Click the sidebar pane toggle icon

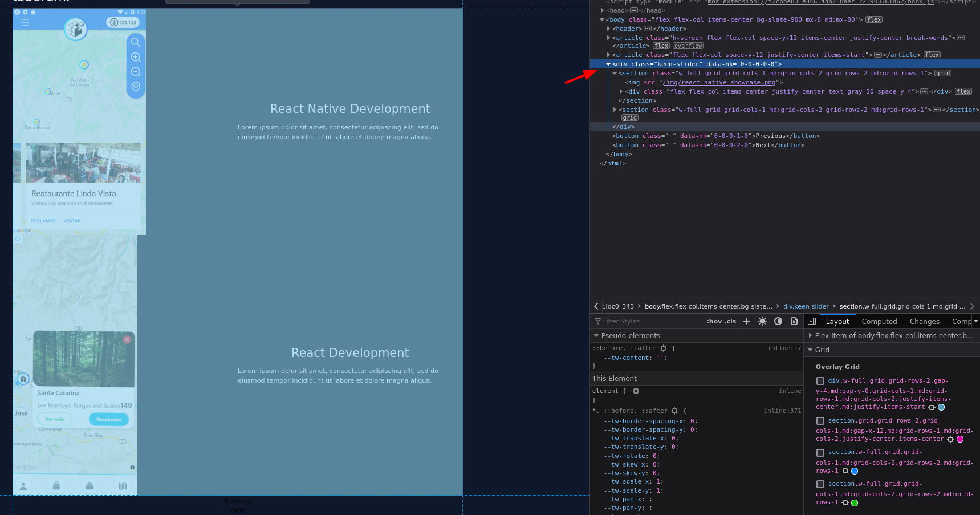click(812, 321)
